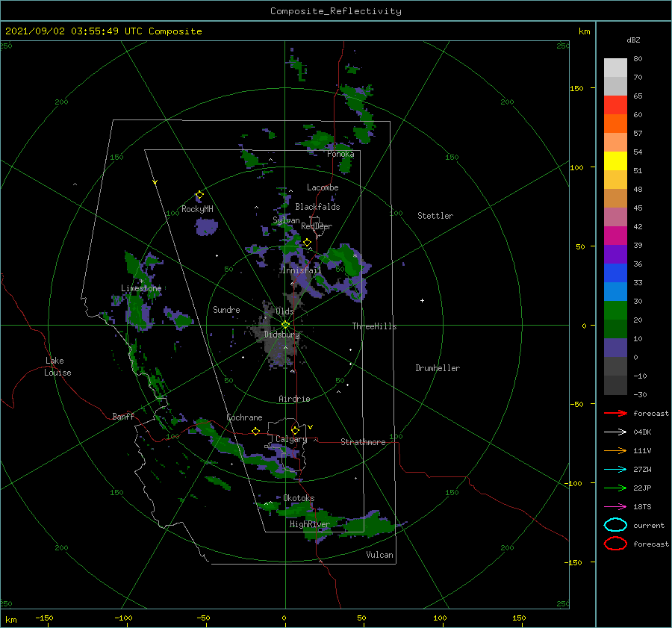Click the green 22JP arrow legend icon
This screenshot has height=628, width=672.
(x=615, y=488)
